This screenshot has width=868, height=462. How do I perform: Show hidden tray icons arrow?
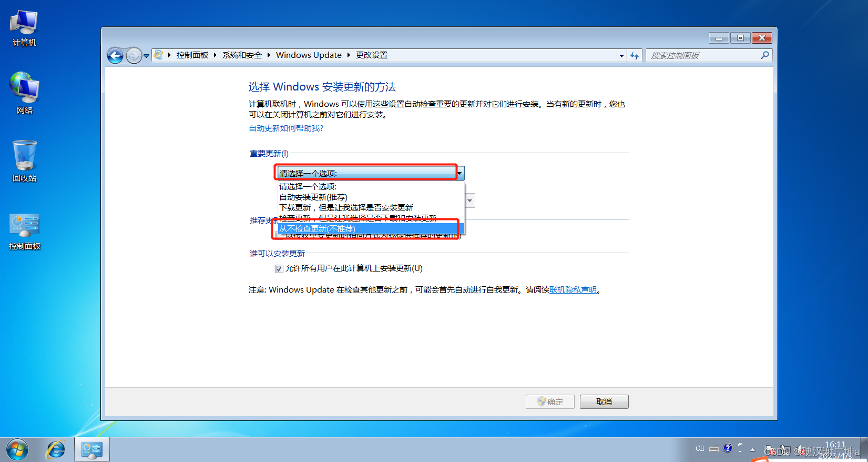[x=753, y=449]
